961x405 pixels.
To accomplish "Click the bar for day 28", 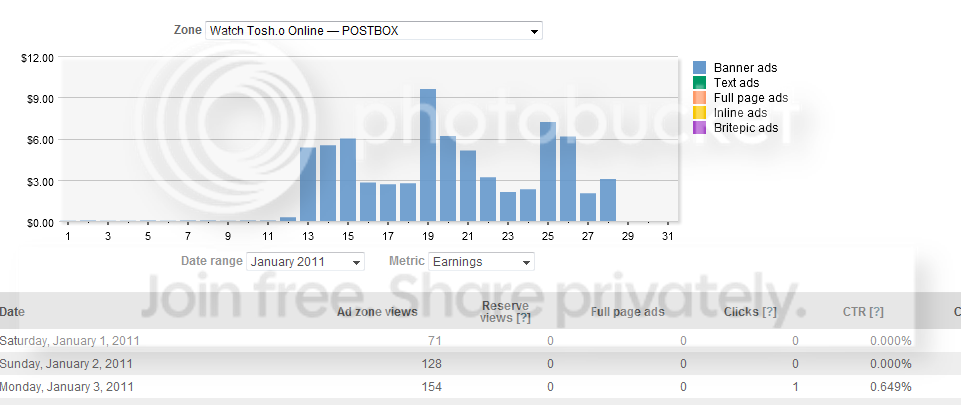I will pos(608,200).
